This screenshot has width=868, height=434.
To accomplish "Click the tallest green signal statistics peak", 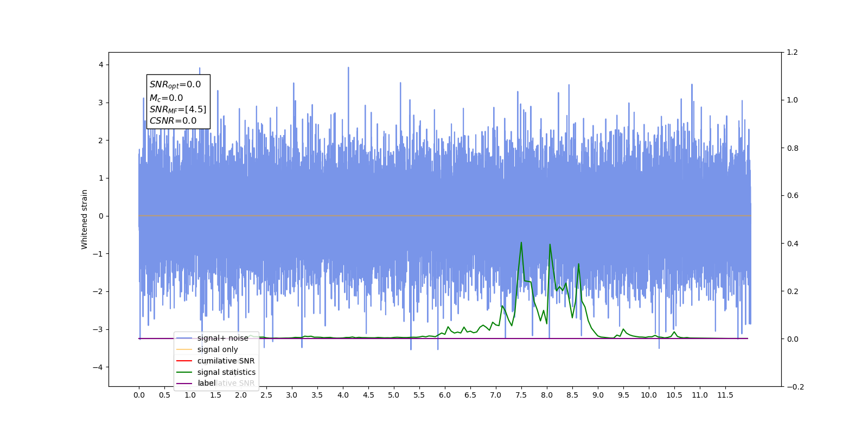I will (x=521, y=242).
